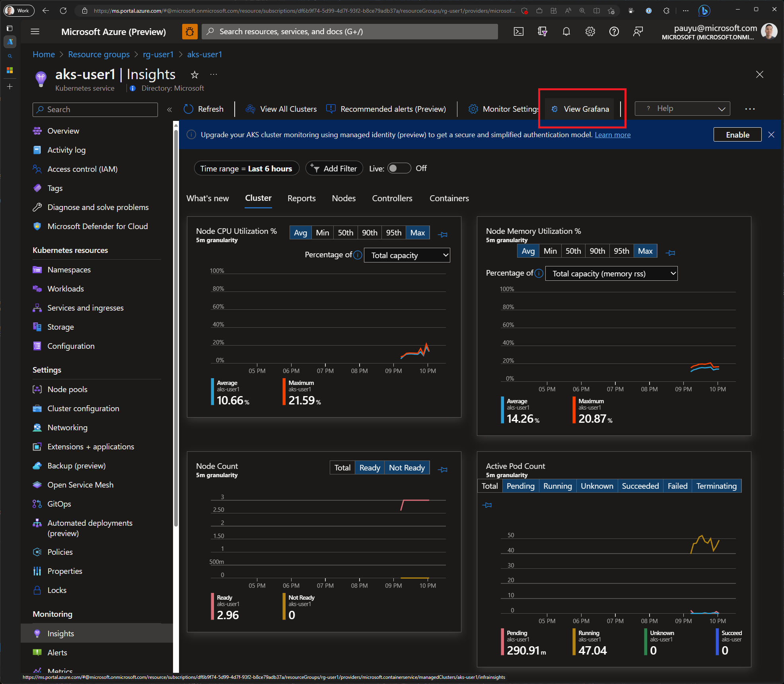Click the GitOps sidebar icon
The image size is (784, 684).
tap(37, 504)
